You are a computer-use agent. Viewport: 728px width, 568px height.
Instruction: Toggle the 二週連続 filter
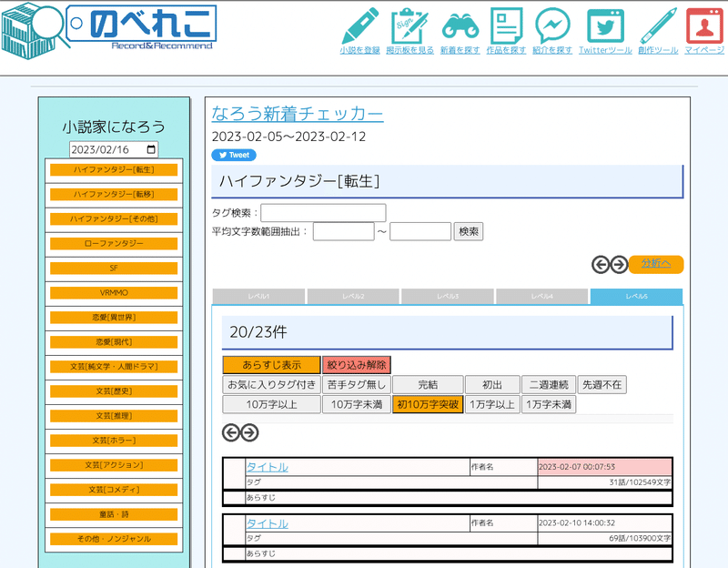tap(549, 384)
